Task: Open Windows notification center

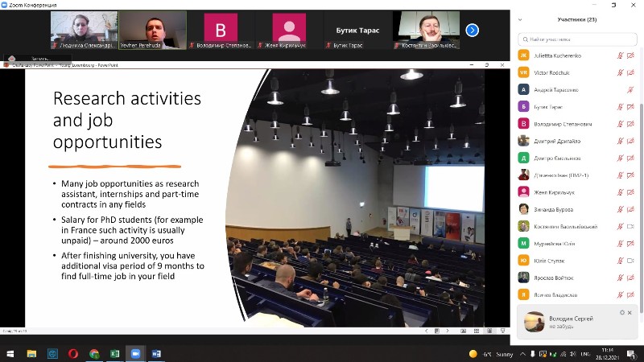Action: click(631, 354)
